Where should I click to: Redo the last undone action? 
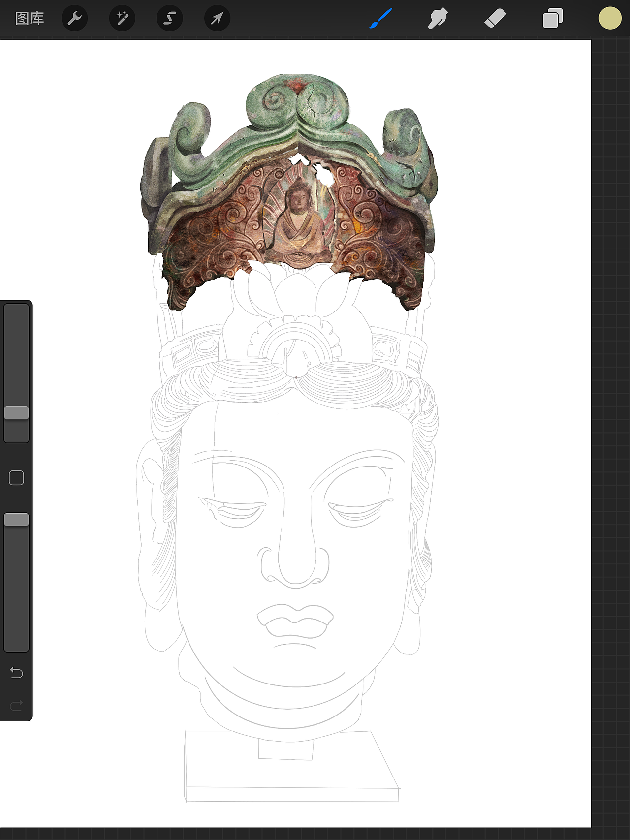pyautogui.click(x=16, y=705)
